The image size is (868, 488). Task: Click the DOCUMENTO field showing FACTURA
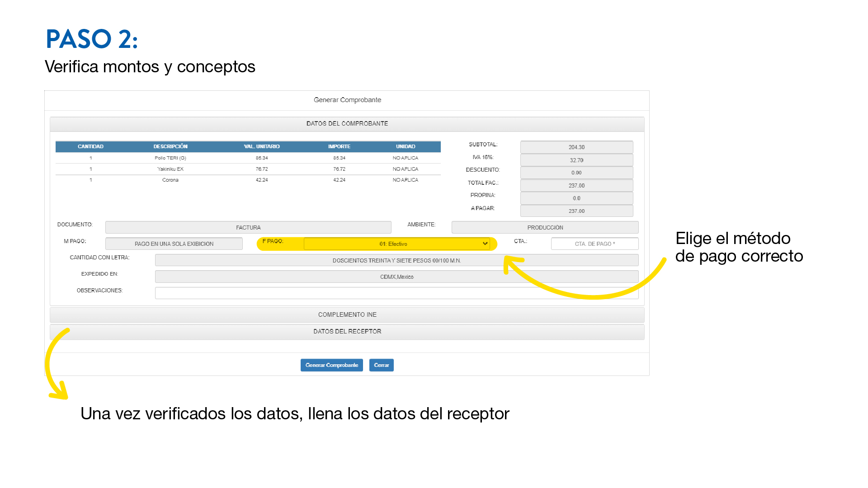point(248,228)
